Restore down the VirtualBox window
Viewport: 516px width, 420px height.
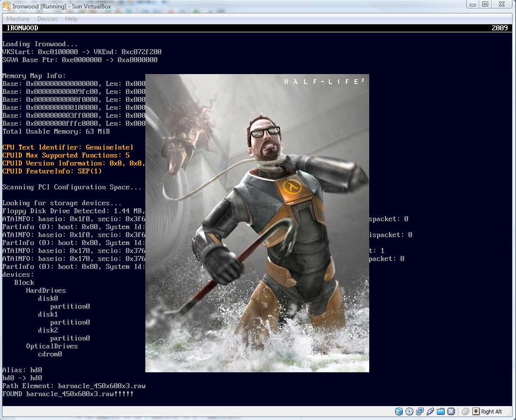click(485, 4)
